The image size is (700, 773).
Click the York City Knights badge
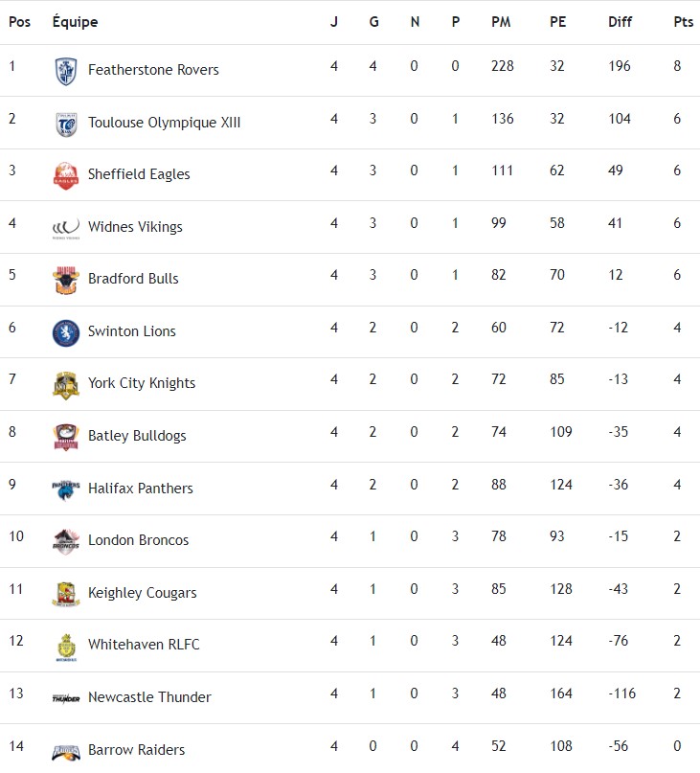pos(66,384)
